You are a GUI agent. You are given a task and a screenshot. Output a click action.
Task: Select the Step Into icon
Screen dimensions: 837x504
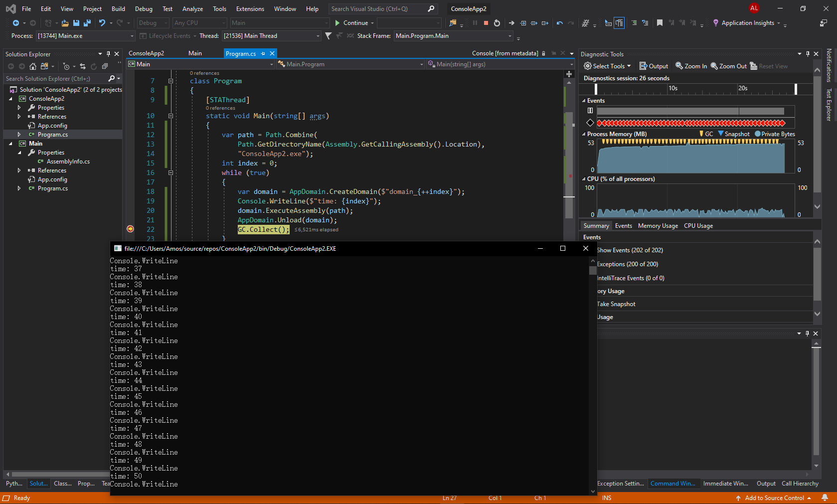pos(523,22)
